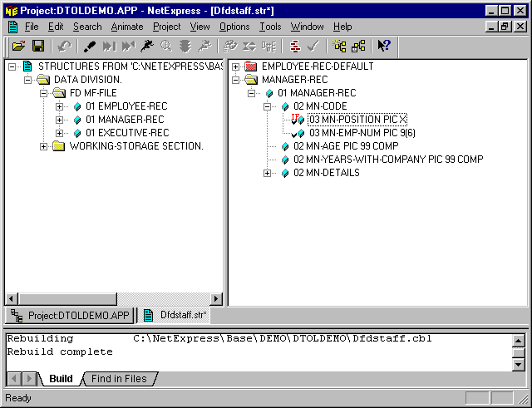The width and height of the screenshot is (532, 408).
Task: Click the document icon left of File menu
Action: (13, 27)
